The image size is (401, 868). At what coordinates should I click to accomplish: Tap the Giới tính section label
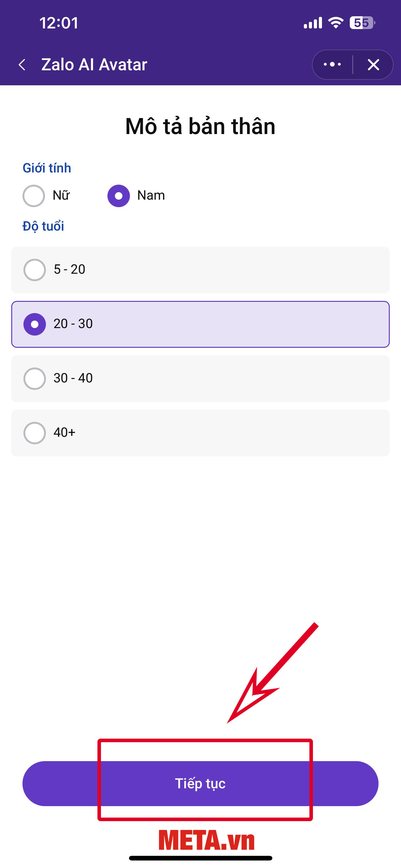pos(47,168)
